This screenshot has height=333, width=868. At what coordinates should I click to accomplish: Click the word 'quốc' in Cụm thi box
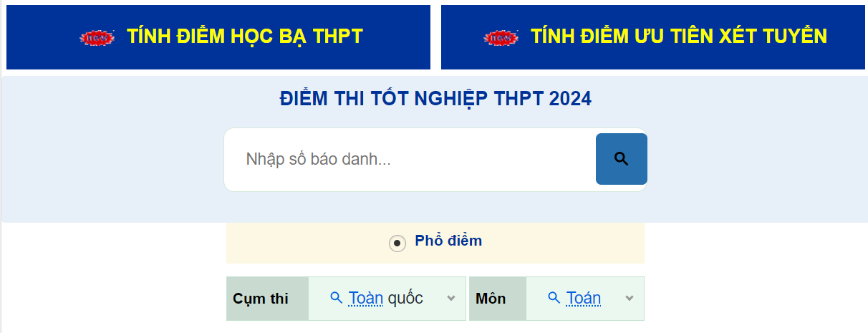pos(405,298)
